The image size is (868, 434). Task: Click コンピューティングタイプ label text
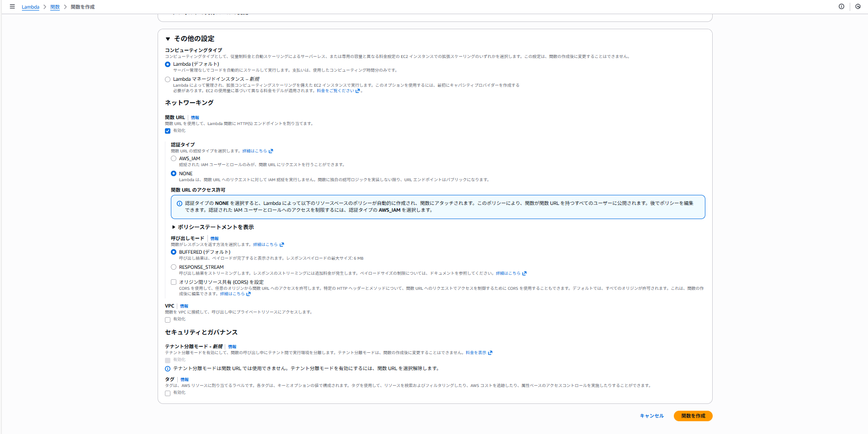pos(193,50)
